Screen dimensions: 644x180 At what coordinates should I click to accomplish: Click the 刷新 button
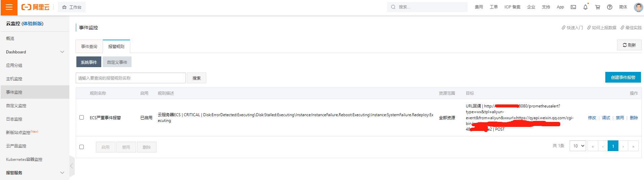click(x=629, y=45)
